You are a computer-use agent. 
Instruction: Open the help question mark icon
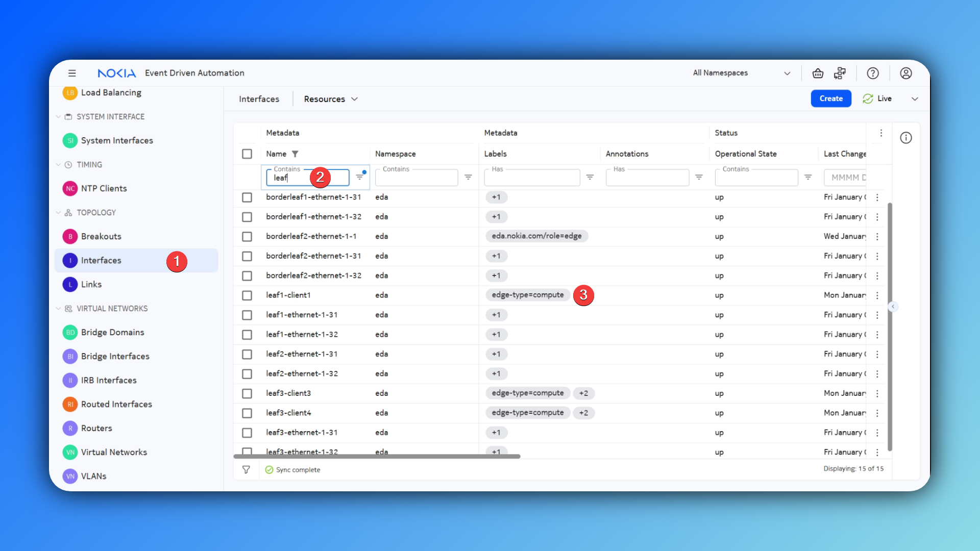coord(873,73)
